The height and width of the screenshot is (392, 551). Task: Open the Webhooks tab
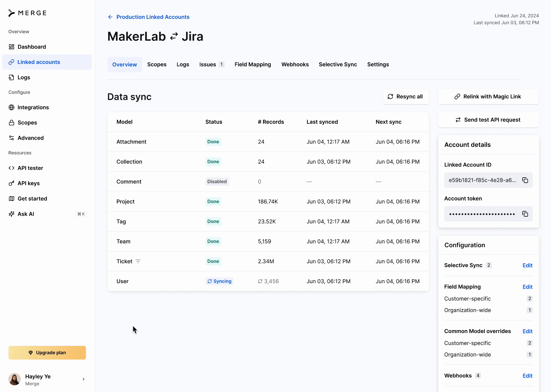coord(295,64)
